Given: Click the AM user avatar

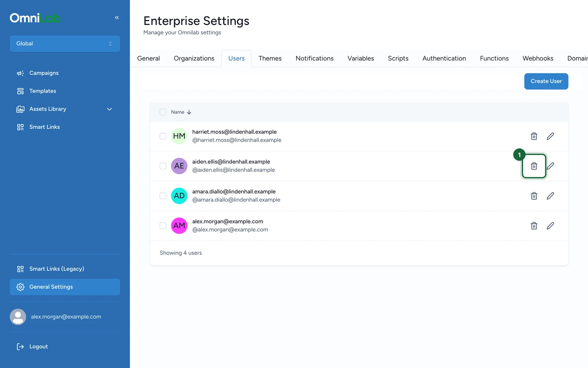Looking at the screenshot, I should 179,226.
